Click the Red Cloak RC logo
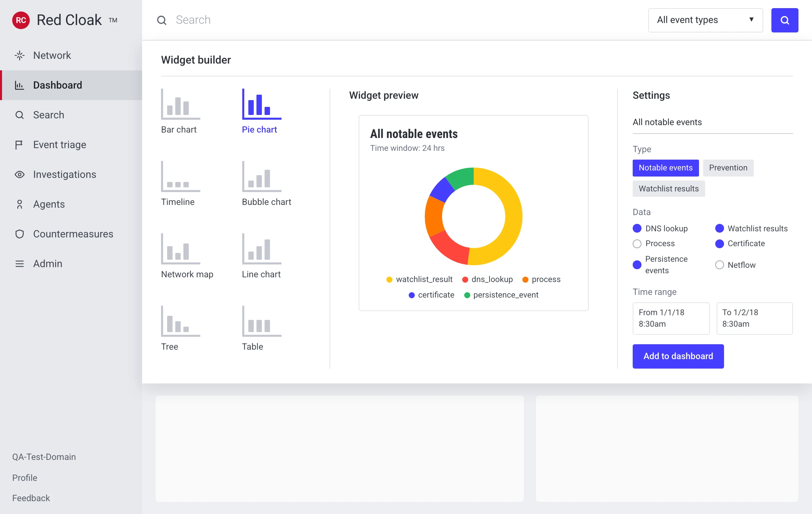812x514 pixels. pyautogui.click(x=21, y=20)
